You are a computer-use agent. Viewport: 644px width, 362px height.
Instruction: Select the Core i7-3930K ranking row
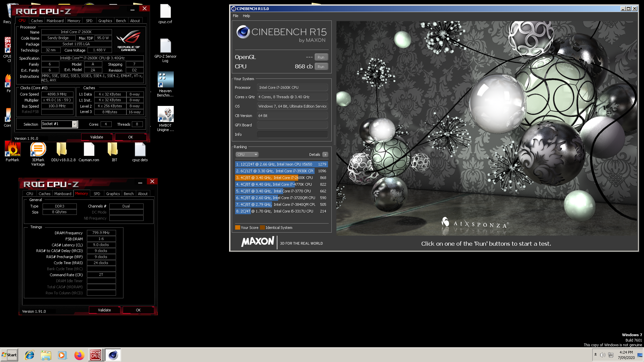click(281, 171)
